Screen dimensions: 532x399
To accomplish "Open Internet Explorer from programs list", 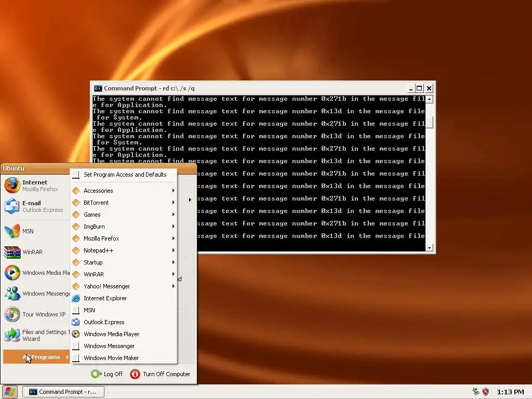I will tap(124, 298).
